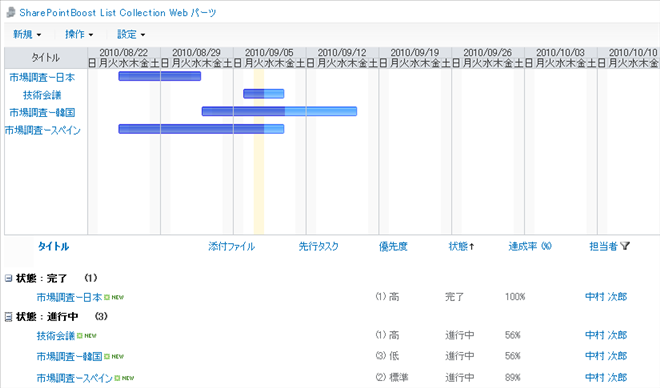
Task: Click the sort arrow next to 状態 header
Action: (471, 247)
